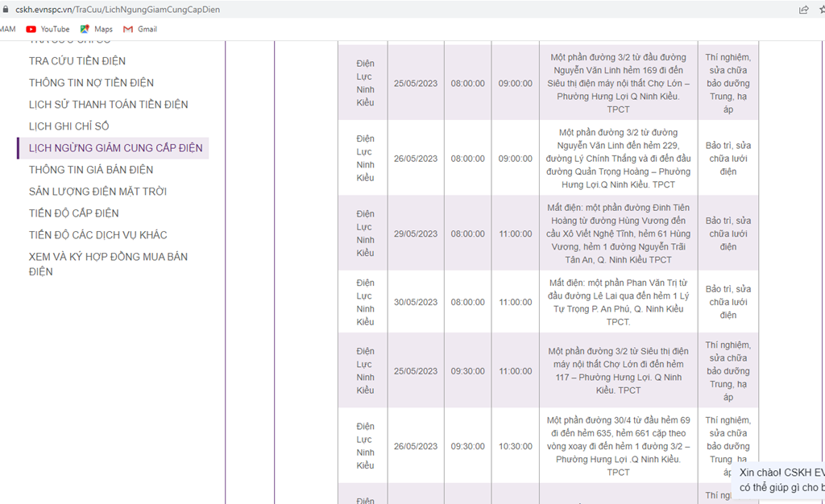This screenshot has height=504, width=825.
Task: Go to TIẾN ĐỘ CÁC DỊCH VỤ KHÁC
Action: [97, 235]
